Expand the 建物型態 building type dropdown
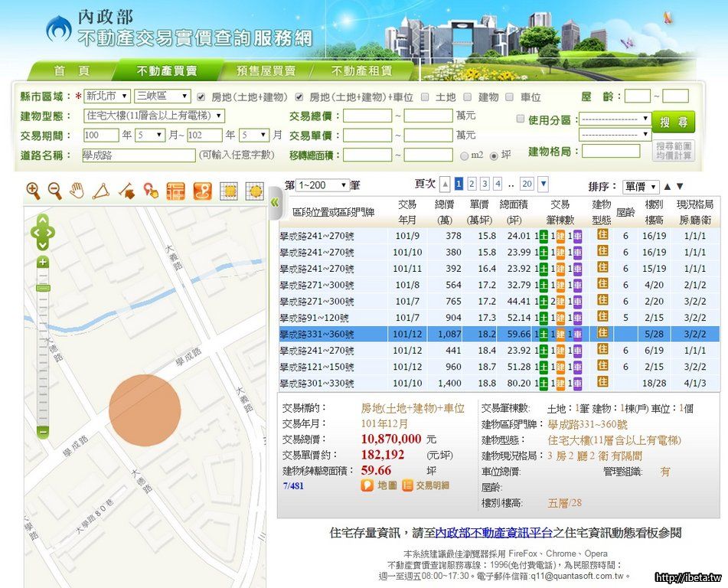 [x=154, y=116]
